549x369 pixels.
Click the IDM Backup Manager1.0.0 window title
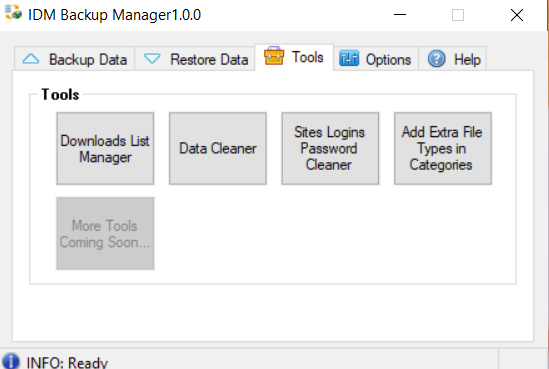click(x=114, y=15)
